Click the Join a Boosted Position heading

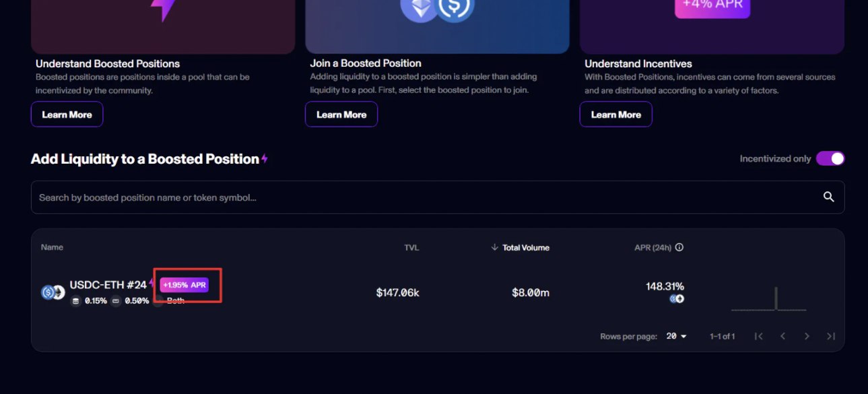366,63
